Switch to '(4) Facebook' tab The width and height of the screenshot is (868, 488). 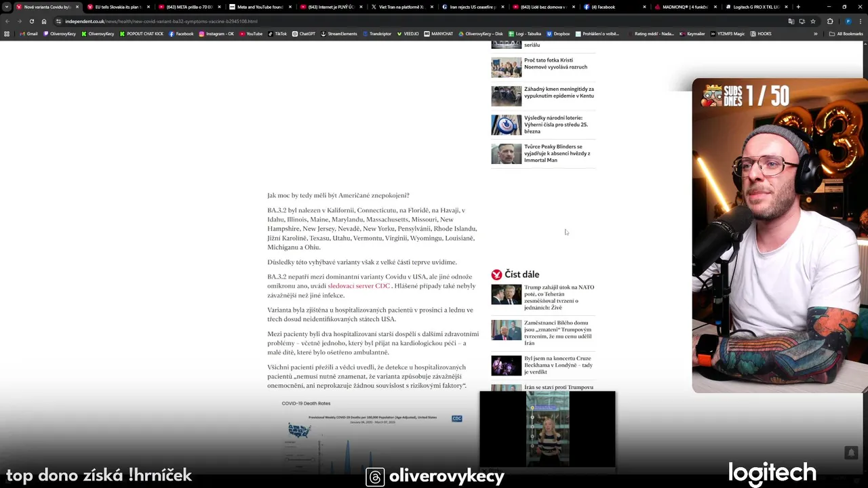(615, 7)
